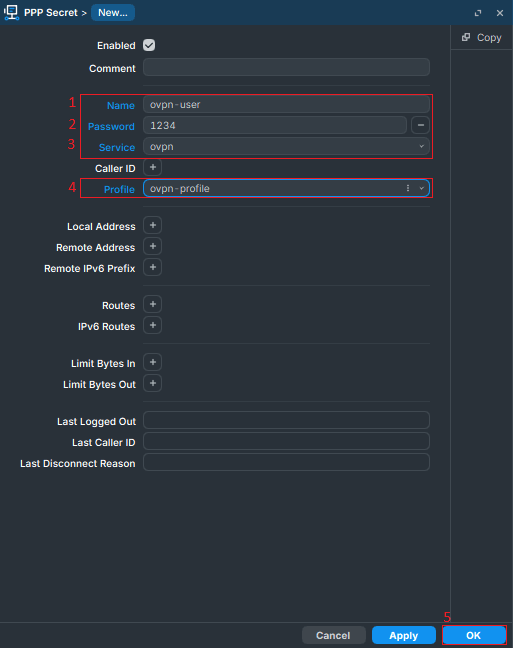Click the Last Disconnect Reason field
The width and height of the screenshot is (513, 648).
click(286, 462)
